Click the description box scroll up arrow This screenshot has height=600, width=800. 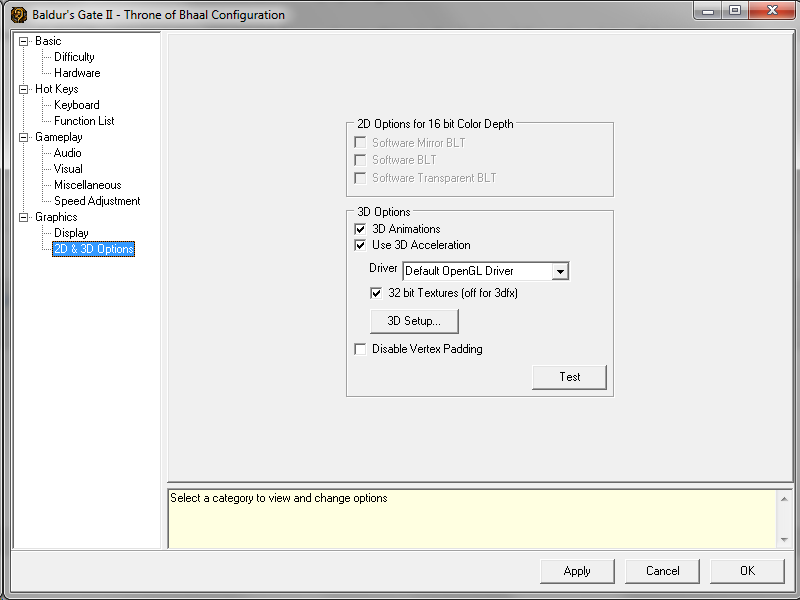pos(784,499)
